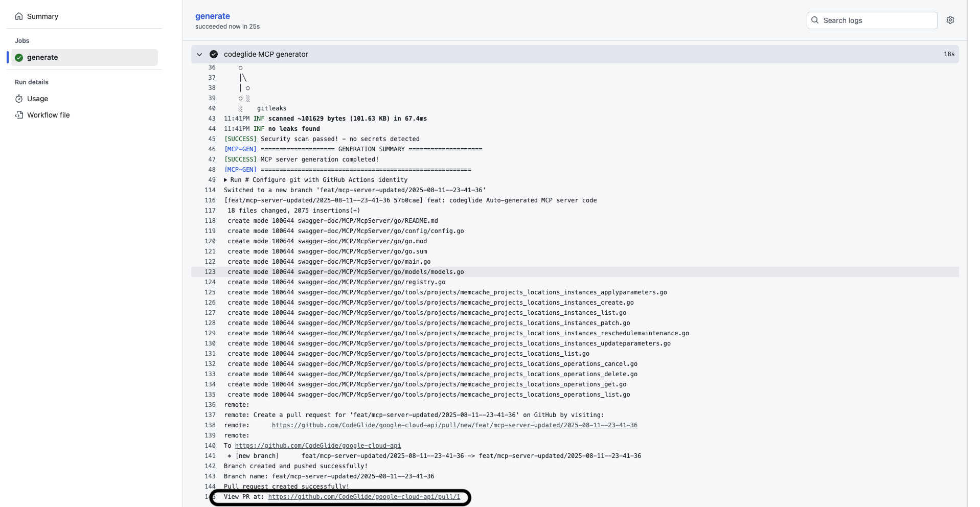
Task: Click the instances_create.go log line
Action: [430, 303]
